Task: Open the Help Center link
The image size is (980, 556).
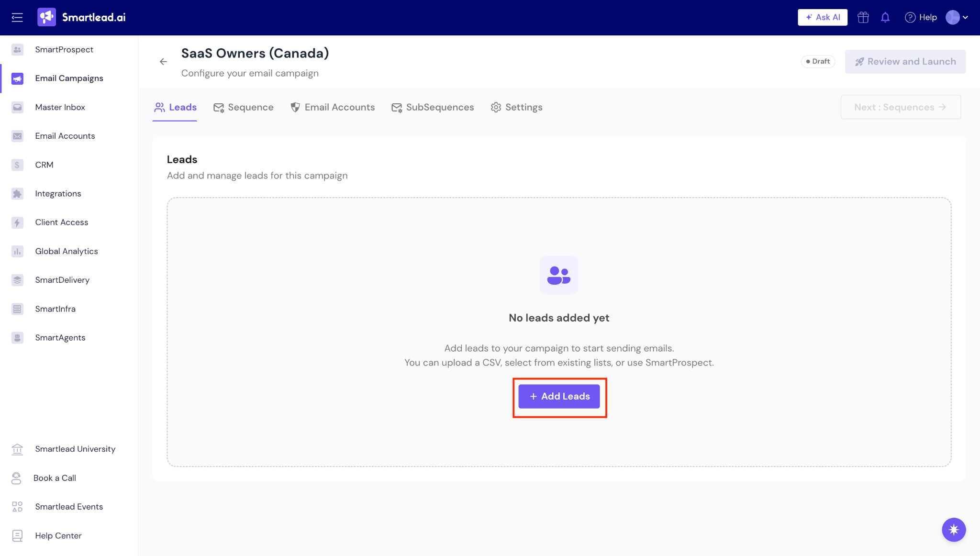Action: coord(58,536)
